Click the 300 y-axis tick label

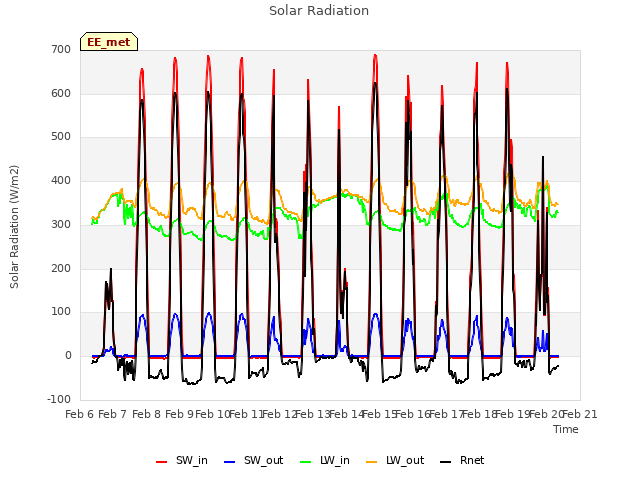[x=61, y=224]
